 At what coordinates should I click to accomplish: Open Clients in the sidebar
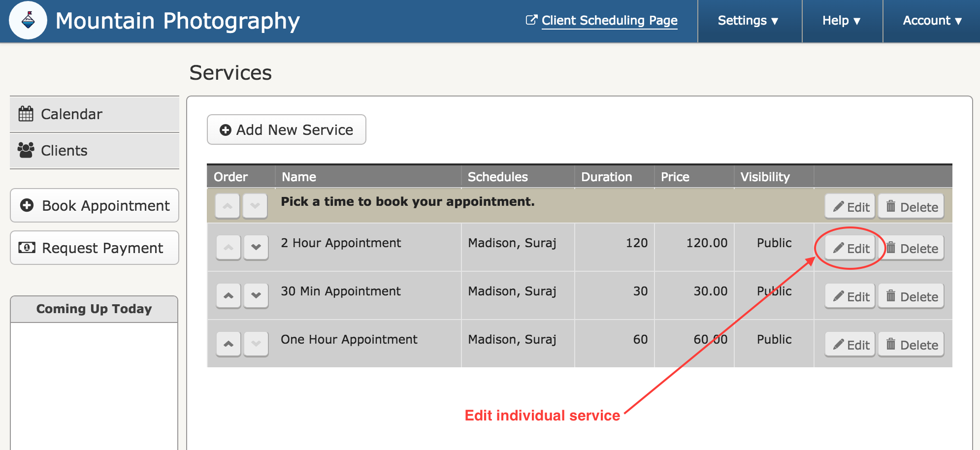coord(95,151)
